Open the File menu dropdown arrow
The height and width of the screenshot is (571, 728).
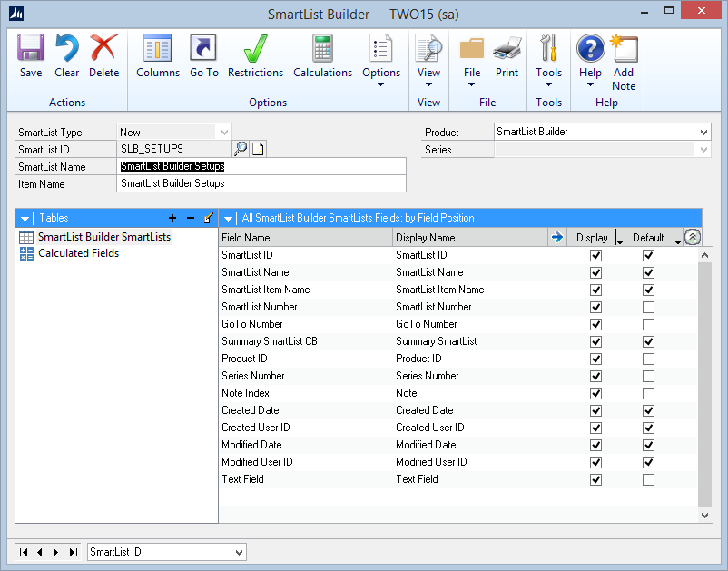[x=472, y=84]
